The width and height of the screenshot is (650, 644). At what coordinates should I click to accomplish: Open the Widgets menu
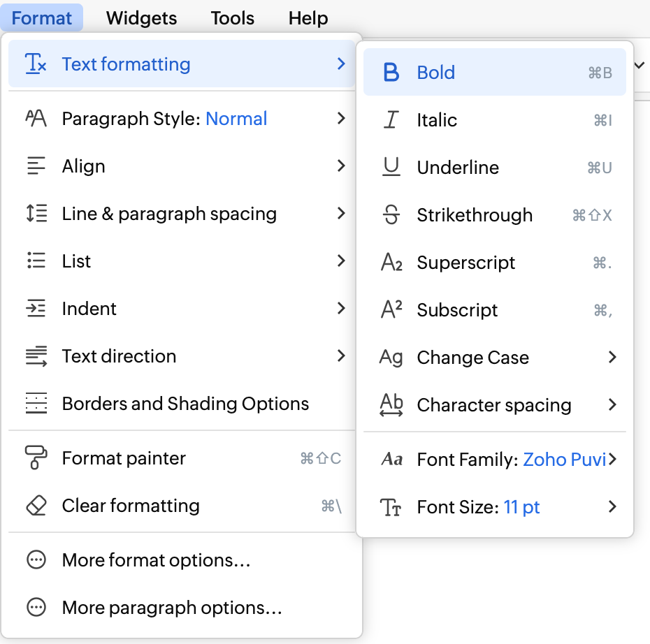click(141, 18)
